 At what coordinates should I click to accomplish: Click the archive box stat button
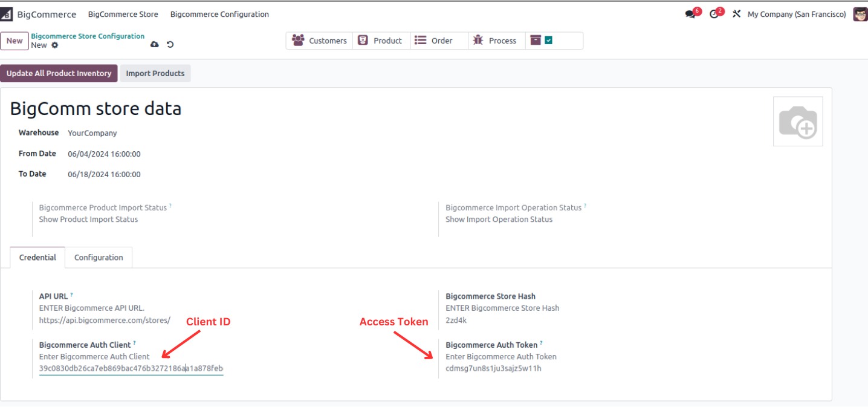pyautogui.click(x=536, y=40)
